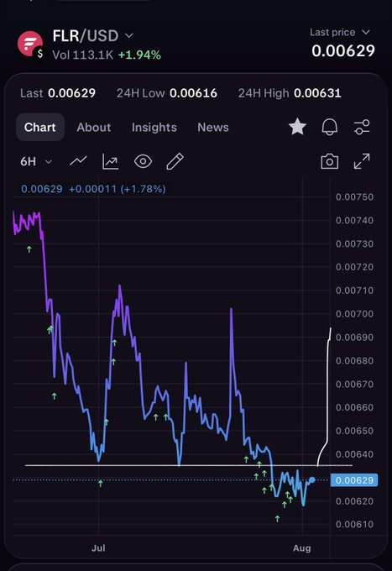
Task: Click the +1.94% change percentage
Action: 139,55
